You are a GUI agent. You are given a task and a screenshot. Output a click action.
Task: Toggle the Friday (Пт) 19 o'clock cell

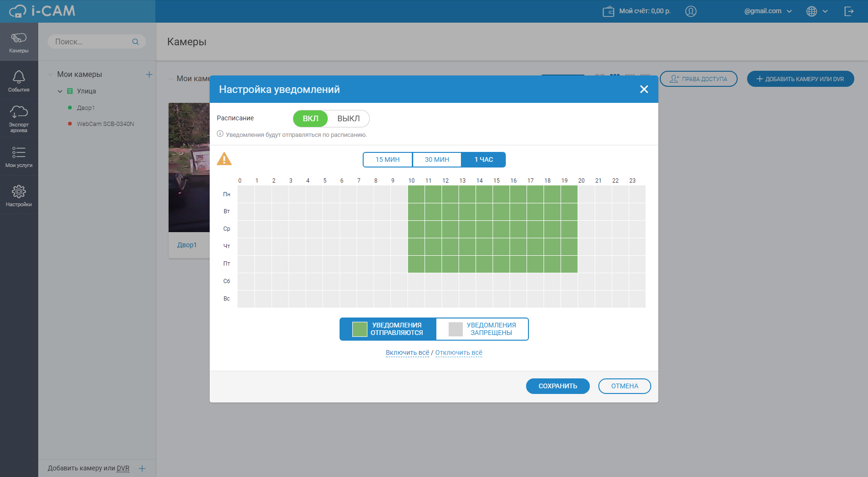pyautogui.click(x=569, y=264)
